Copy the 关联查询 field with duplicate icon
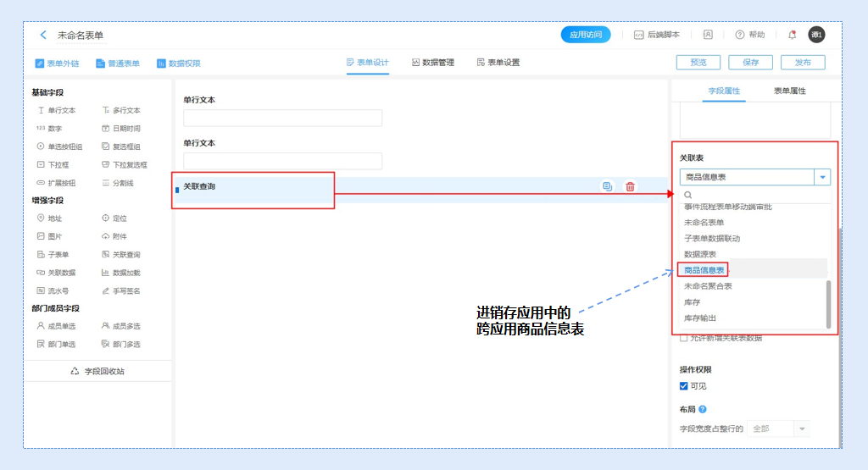Screen dimensions: 868x470 (607, 186)
